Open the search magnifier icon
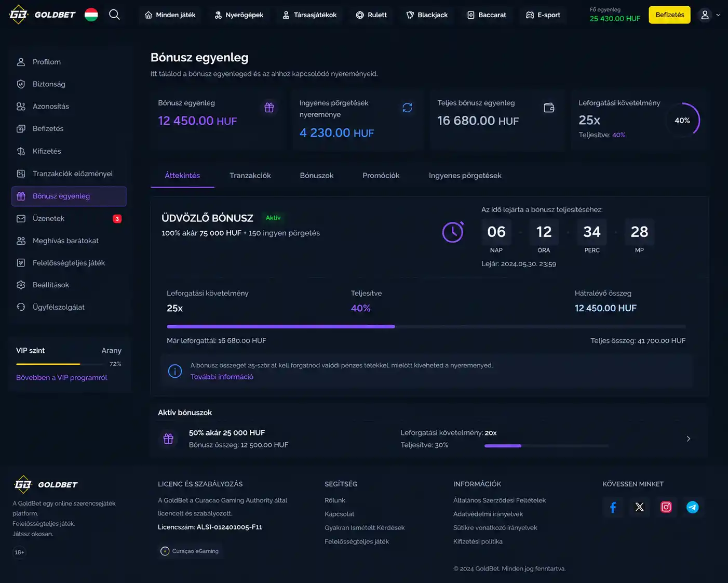 click(114, 15)
